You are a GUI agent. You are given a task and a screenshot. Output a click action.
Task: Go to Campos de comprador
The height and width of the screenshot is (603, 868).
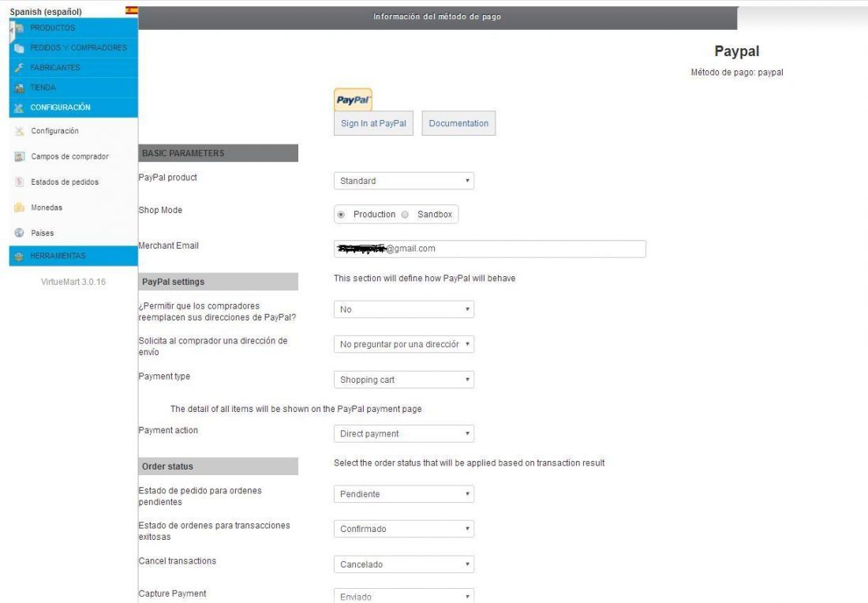pyautogui.click(x=69, y=157)
